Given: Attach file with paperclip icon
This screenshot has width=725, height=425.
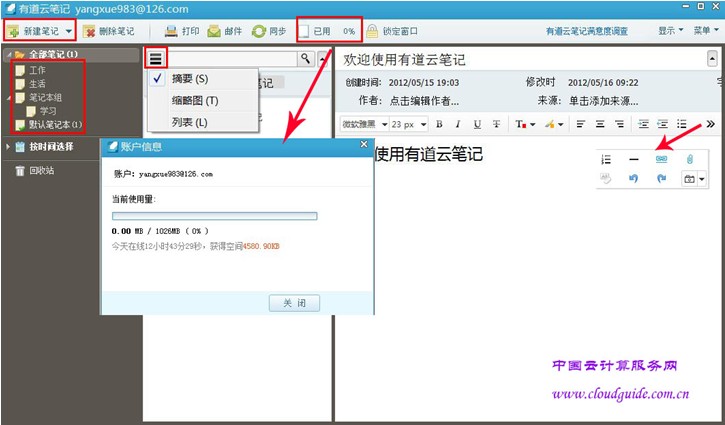Looking at the screenshot, I should (689, 160).
